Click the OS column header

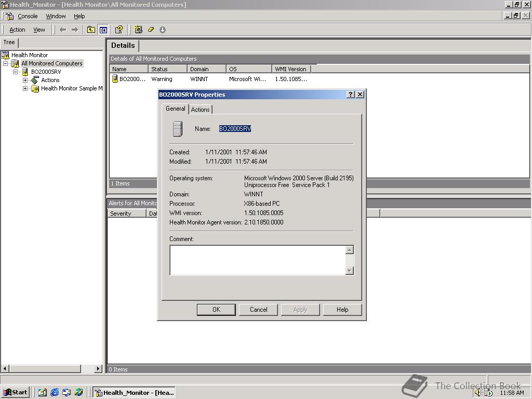(x=249, y=69)
